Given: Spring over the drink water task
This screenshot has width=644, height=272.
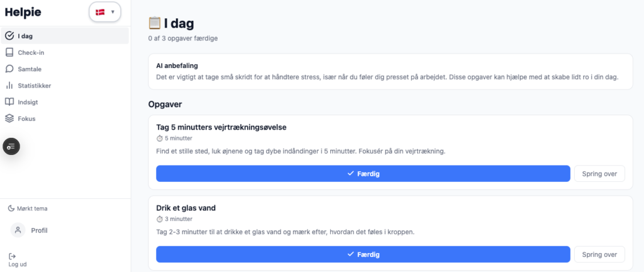Looking at the screenshot, I should (599, 254).
